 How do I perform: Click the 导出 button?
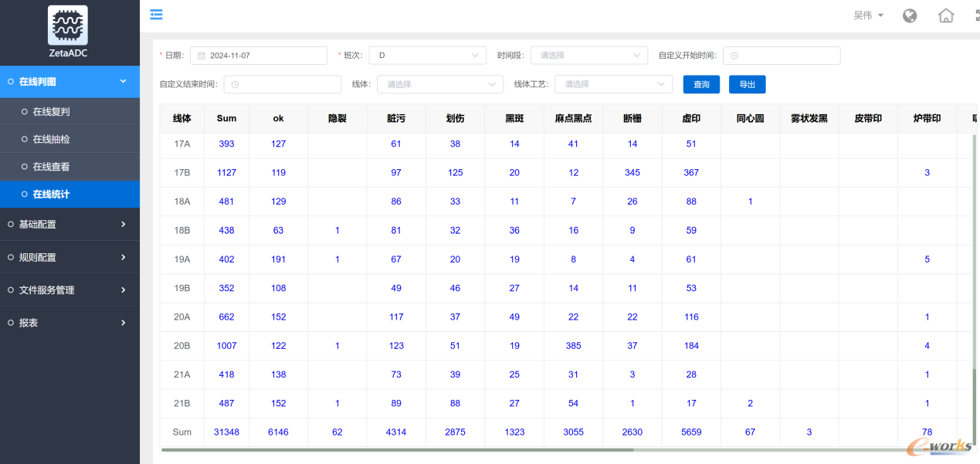point(747,84)
